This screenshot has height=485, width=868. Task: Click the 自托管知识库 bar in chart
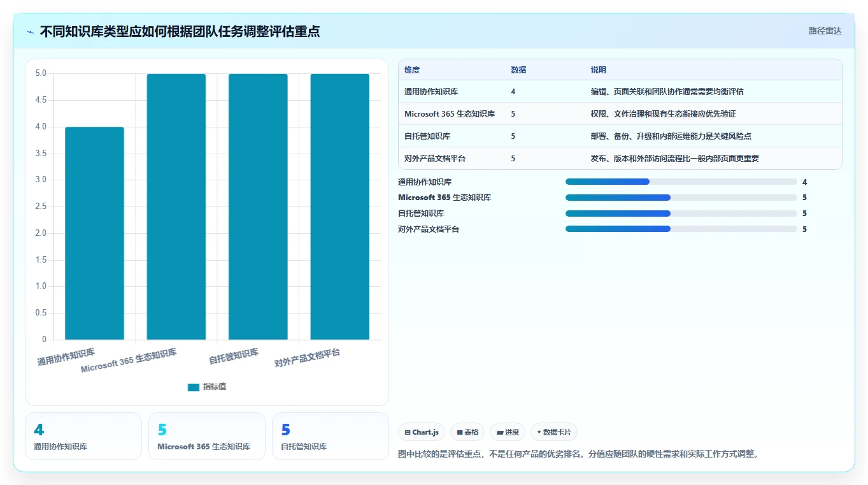pos(258,206)
